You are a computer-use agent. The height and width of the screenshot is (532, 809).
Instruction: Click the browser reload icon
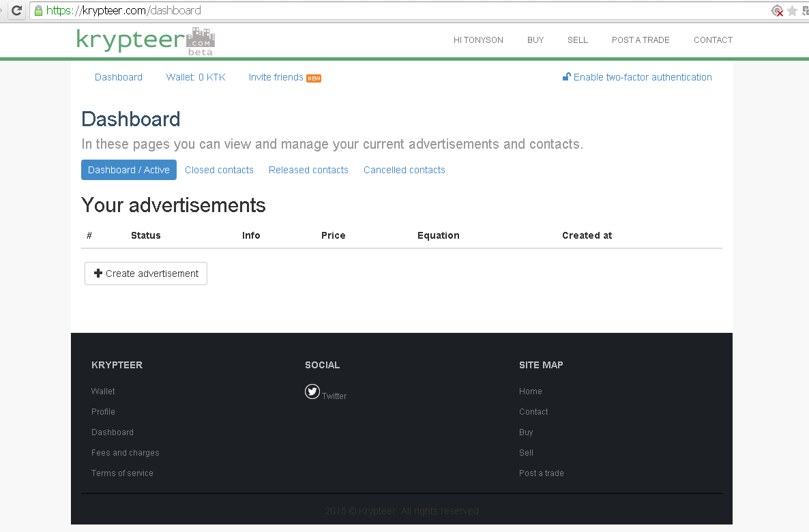click(x=16, y=10)
